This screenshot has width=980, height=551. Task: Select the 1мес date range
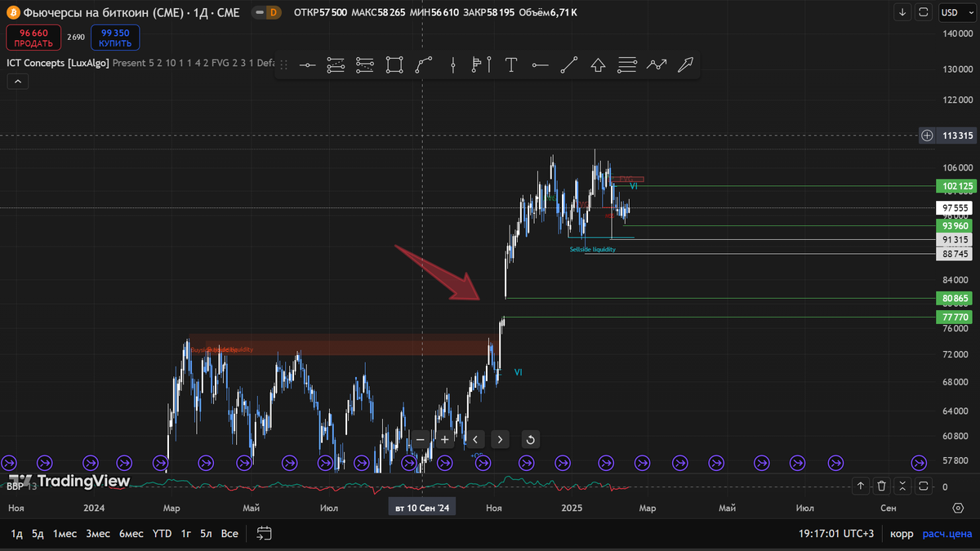(x=65, y=534)
